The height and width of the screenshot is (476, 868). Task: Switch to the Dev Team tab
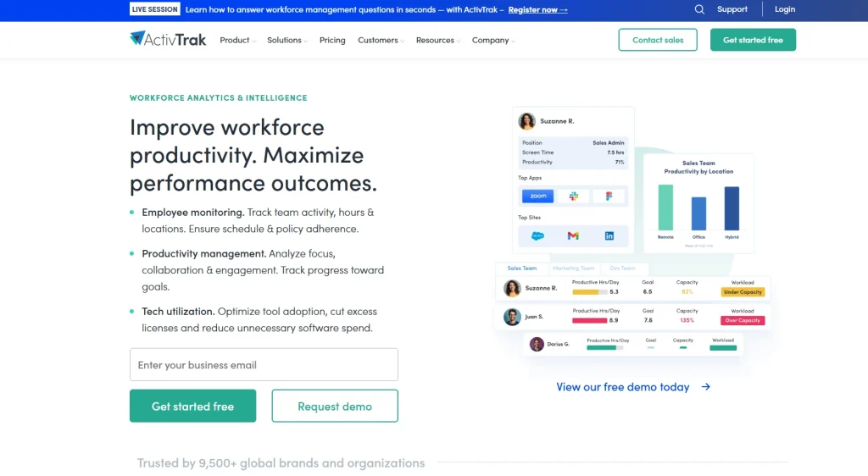pyautogui.click(x=622, y=268)
